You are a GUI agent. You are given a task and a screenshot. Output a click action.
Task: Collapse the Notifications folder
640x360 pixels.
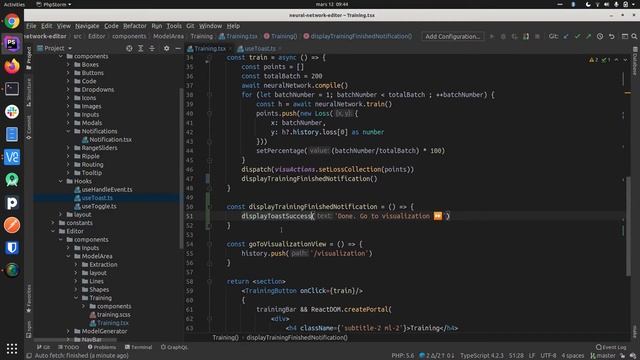pyautogui.click(x=68, y=131)
